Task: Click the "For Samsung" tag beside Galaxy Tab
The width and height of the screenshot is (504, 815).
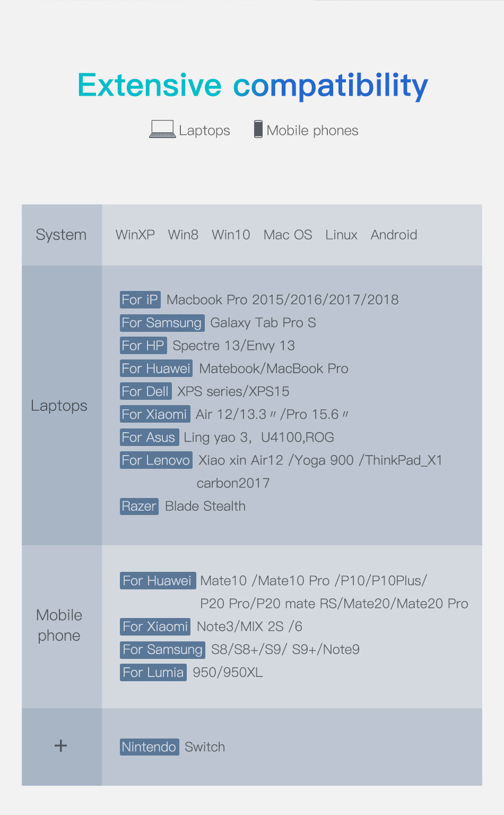Action: (x=162, y=322)
